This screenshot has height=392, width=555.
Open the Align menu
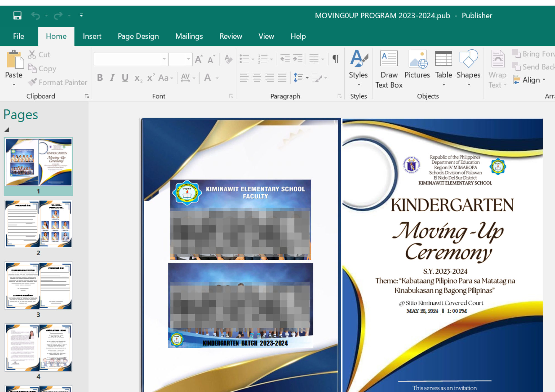pyautogui.click(x=529, y=80)
